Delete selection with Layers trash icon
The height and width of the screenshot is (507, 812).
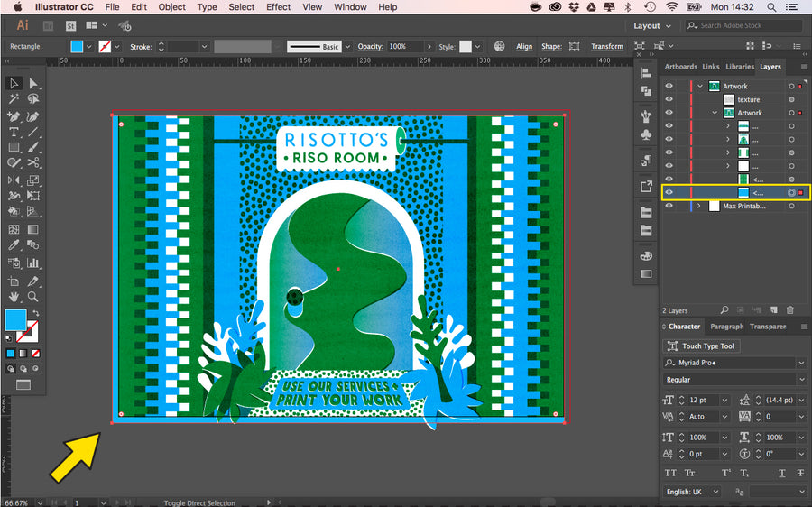point(789,310)
